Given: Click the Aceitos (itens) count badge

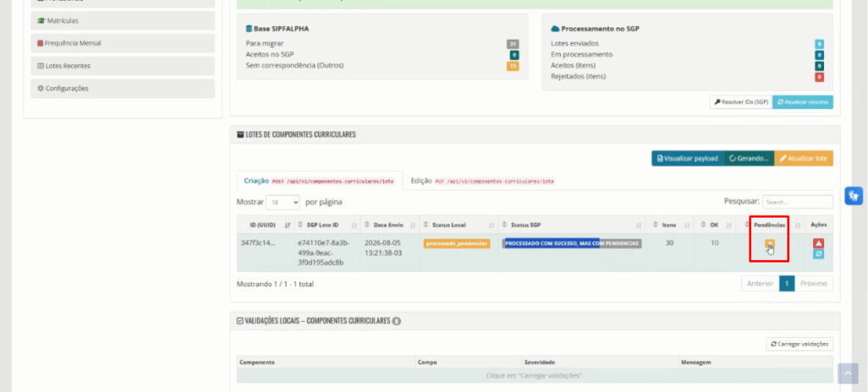Looking at the screenshot, I should [820, 66].
